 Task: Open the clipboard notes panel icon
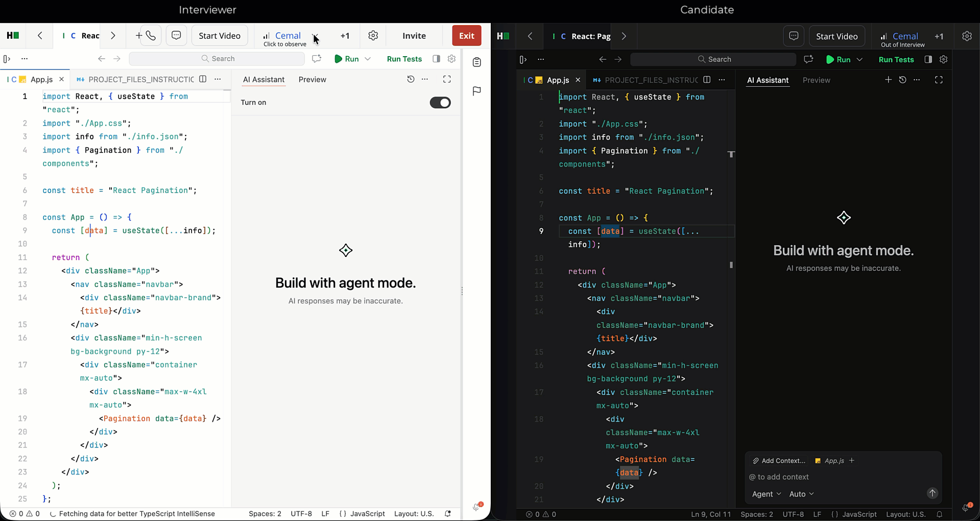pos(476,62)
